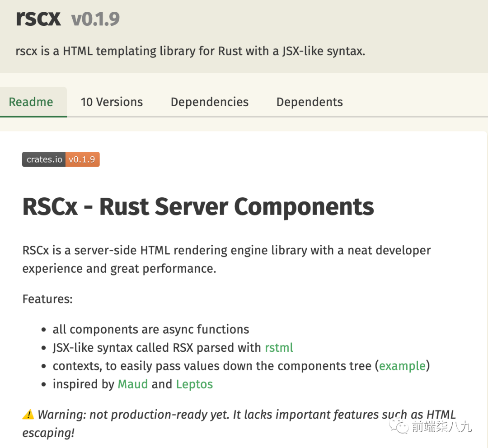488x448 pixels.
Task: Visit the Leptos link
Action: point(194,384)
